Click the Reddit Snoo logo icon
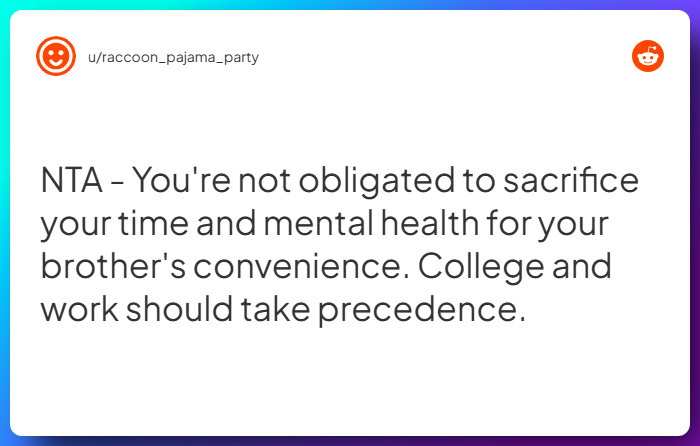Viewport: 700px width, 446px height. 648,56
